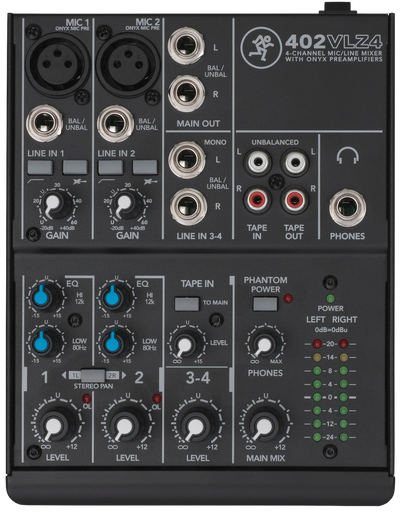This screenshot has height=515, width=400.
Task: Click the Tape In Level knob
Action: (186, 343)
